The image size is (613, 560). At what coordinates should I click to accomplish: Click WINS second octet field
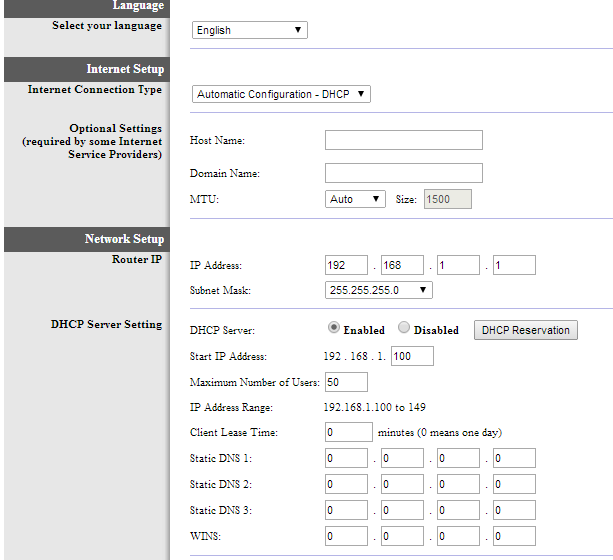(402, 536)
